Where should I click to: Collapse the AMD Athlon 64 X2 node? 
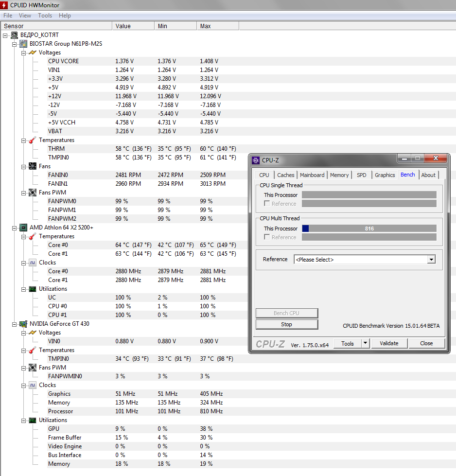click(x=14, y=228)
